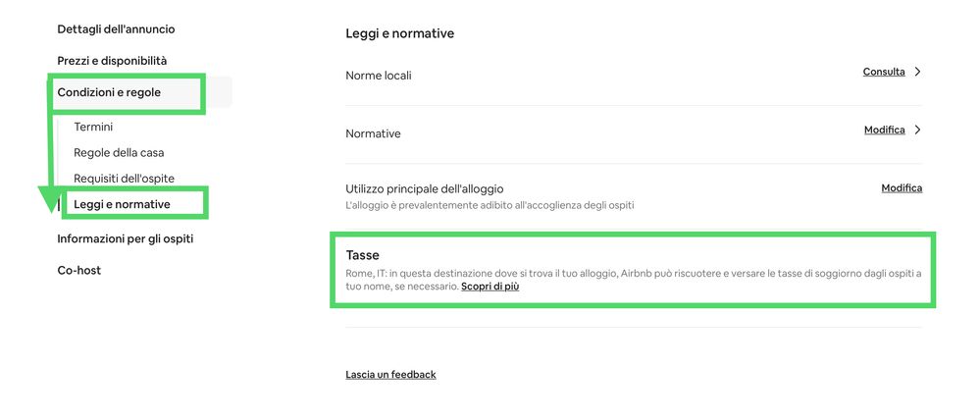Go to Prezzi e disponibilità section
The image size is (980, 420).
[x=112, y=61]
